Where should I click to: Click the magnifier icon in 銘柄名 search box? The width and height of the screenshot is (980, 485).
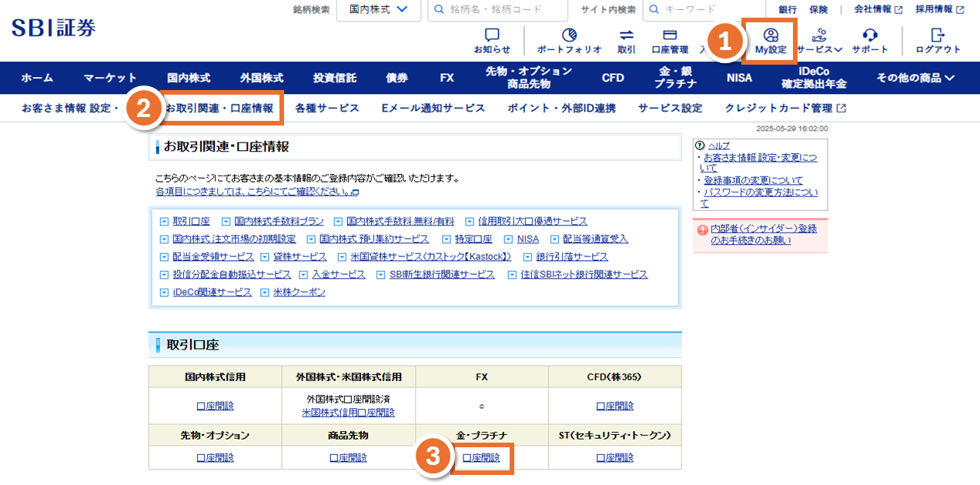(x=439, y=10)
